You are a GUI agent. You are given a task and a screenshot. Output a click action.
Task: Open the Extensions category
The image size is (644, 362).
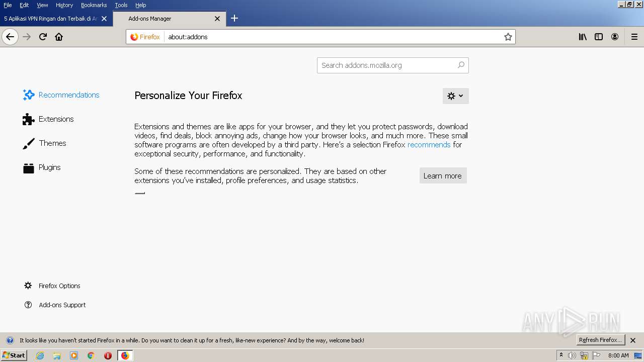point(48,119)
